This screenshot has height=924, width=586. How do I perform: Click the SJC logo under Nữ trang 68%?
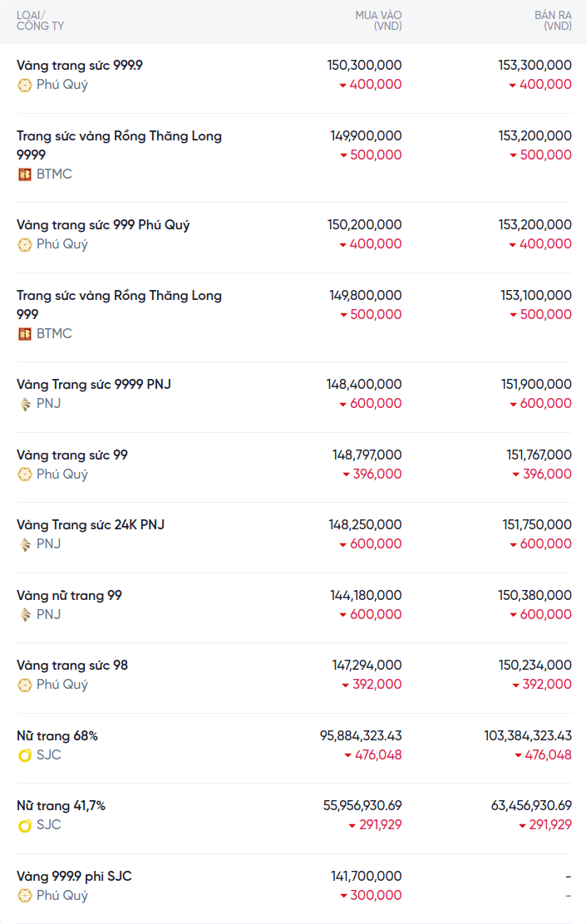click(x=25, y=755)
